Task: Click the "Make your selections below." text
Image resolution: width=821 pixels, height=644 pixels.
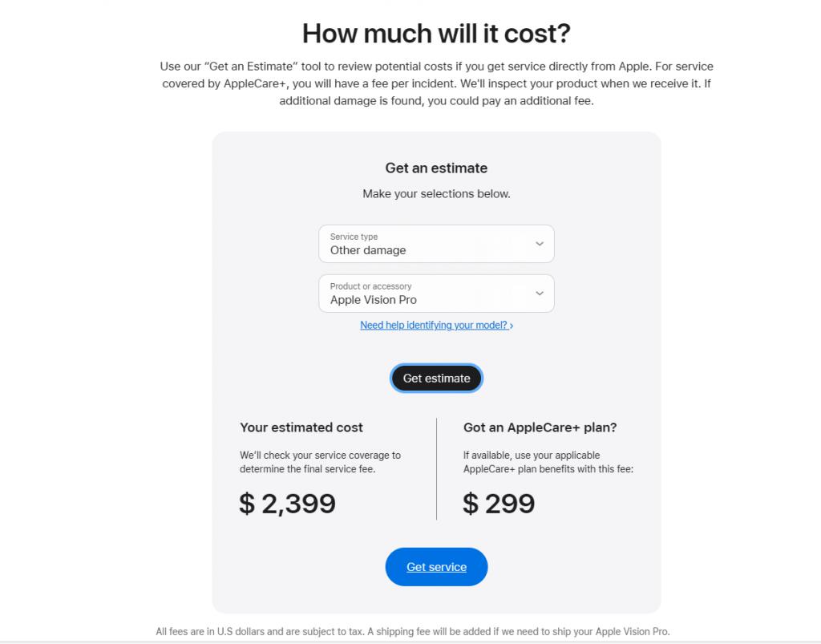Action: [x=436, y=194]
